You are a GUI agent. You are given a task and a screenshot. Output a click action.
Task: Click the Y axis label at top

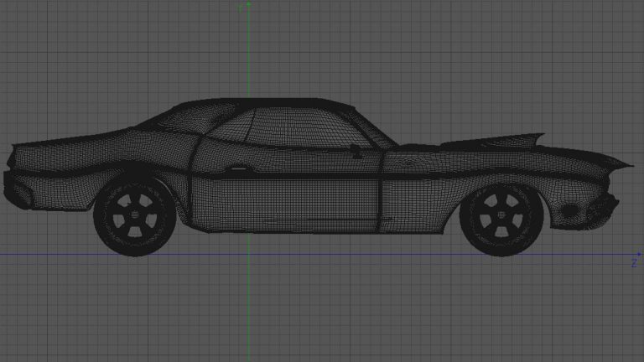tap(241, 7)
